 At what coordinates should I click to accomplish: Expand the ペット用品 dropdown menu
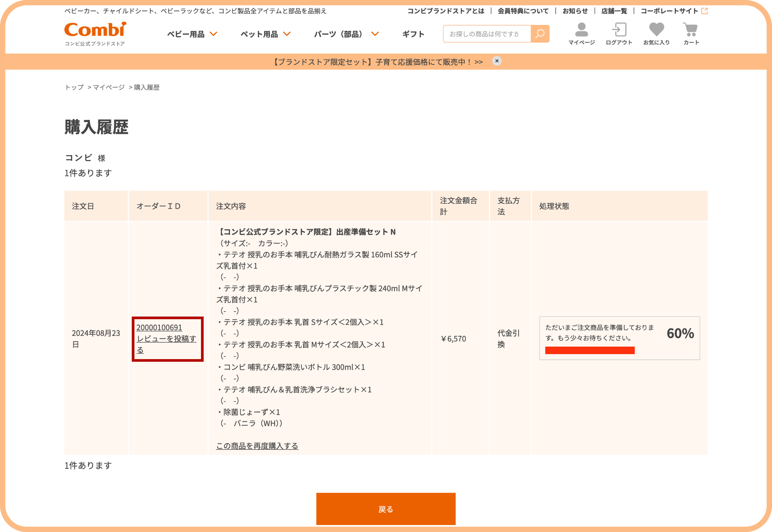coord(266,34)
